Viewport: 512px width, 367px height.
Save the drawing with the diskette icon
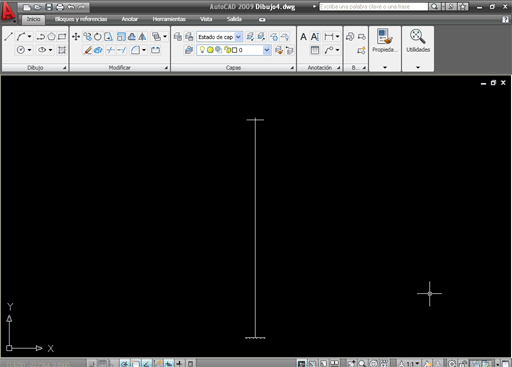tap(49, 7)
